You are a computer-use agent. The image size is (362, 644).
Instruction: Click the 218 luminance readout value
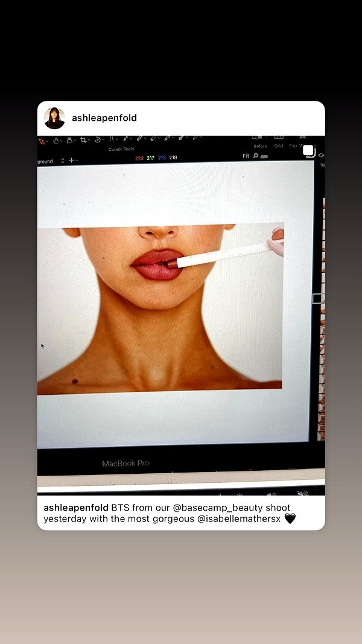click(173, 158)
